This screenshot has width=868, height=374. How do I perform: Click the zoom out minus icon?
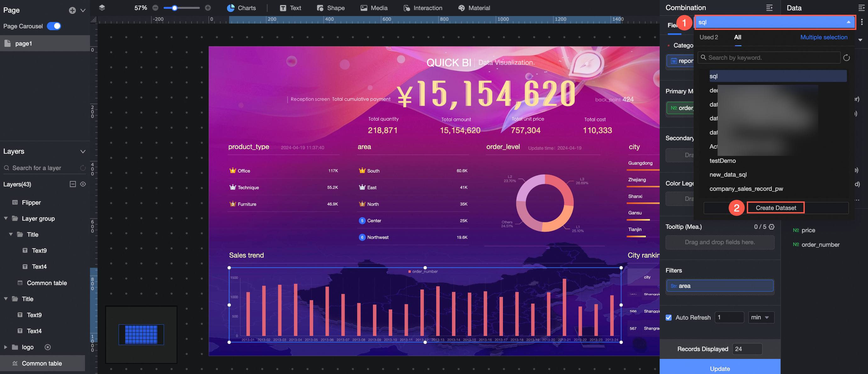pos(155,8)
